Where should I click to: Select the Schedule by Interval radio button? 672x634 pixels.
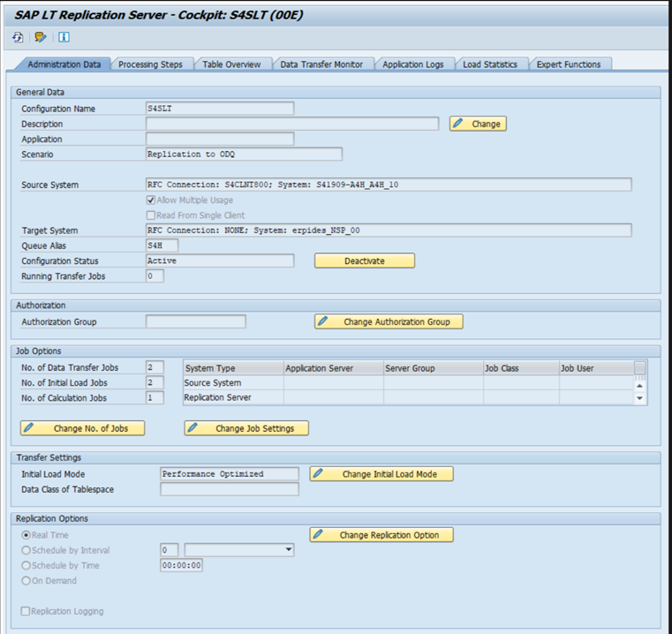tap(26, 550)
